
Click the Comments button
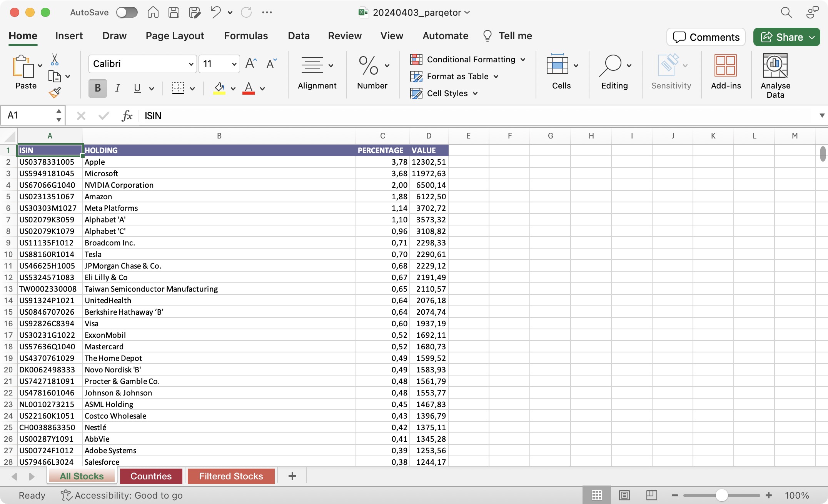coord(706,37)
